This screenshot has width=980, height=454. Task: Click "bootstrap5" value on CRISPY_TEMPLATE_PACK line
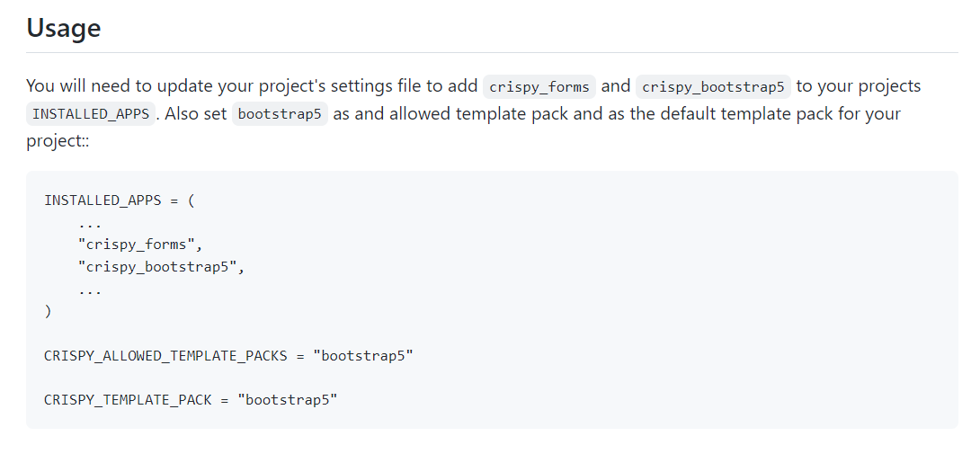click(x=287, y=399)
